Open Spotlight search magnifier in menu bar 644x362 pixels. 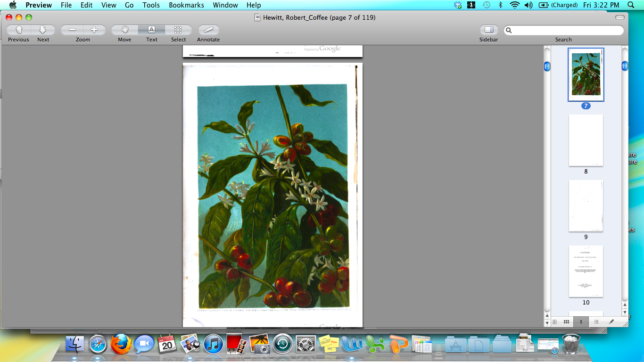click(631, 5)
